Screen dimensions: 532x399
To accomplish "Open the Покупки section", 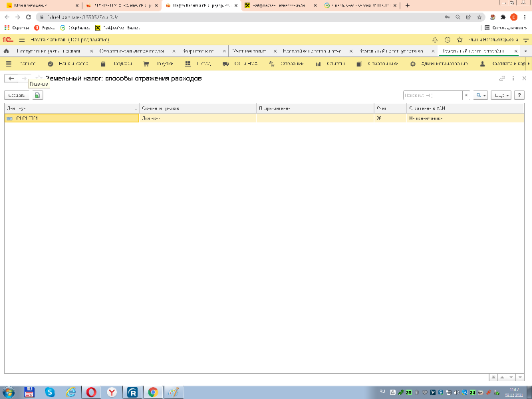I will tap(158, 63).
